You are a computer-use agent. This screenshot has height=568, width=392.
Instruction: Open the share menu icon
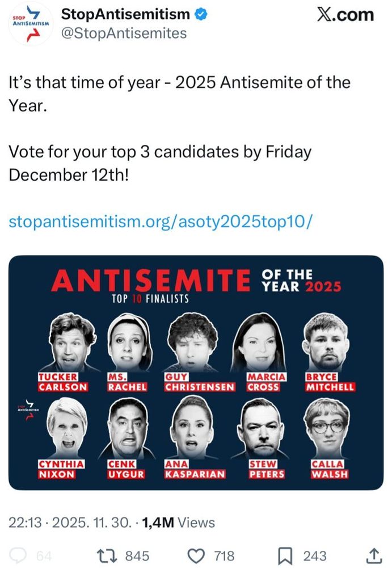(374, 555)
